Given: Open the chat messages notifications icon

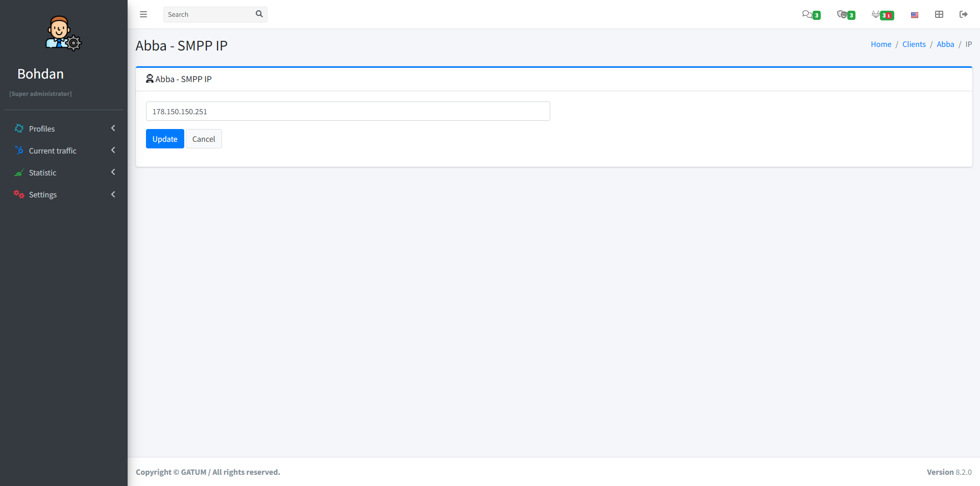Looking at the screenshot, I should 807,14.
